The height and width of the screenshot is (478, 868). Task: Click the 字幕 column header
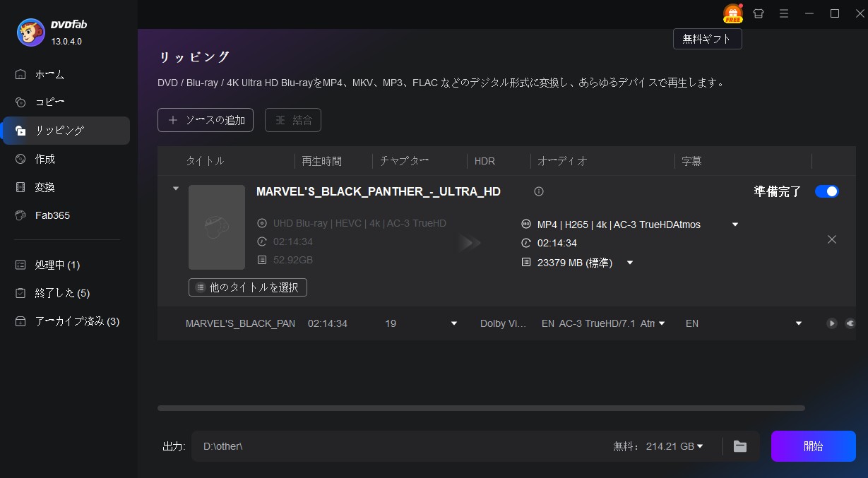(x=691, y=161)
